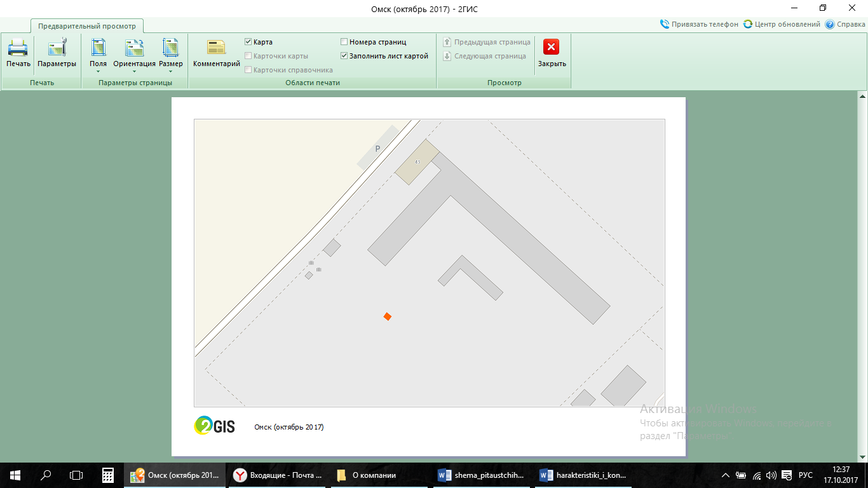Uncheck Заполнить лист картой option
The height and width of the screenshot is (488, 868).
click(x=344, y=56)
